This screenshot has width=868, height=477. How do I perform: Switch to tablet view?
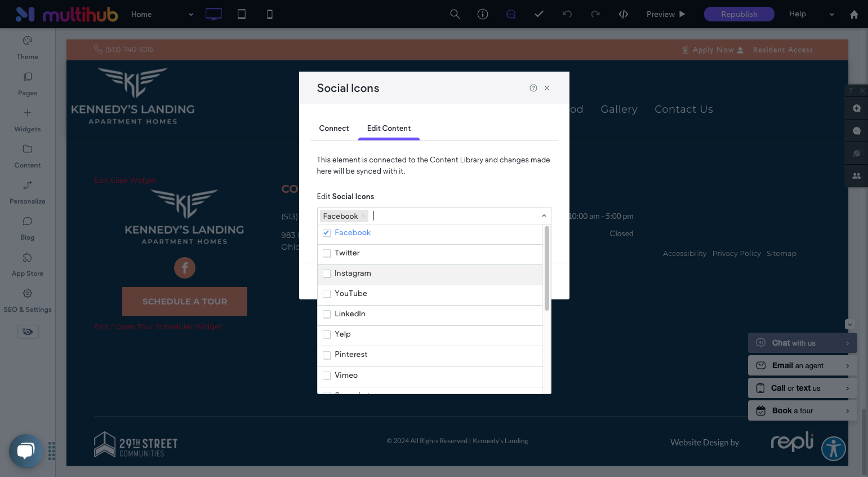pos(242,14)
